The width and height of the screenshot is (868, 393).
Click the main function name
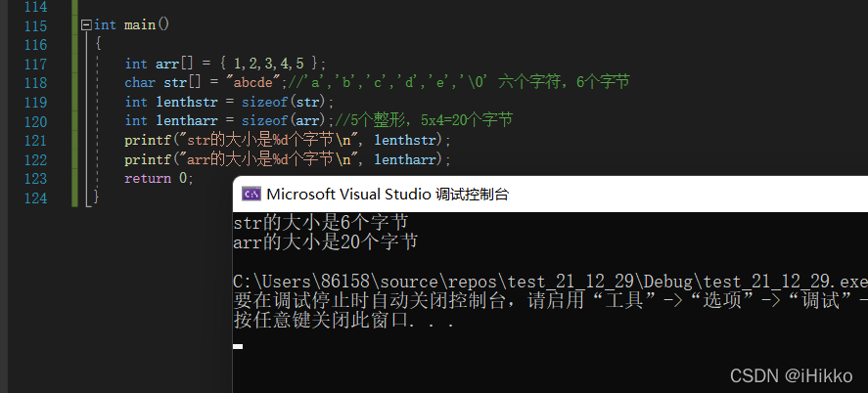click(140, 25)
